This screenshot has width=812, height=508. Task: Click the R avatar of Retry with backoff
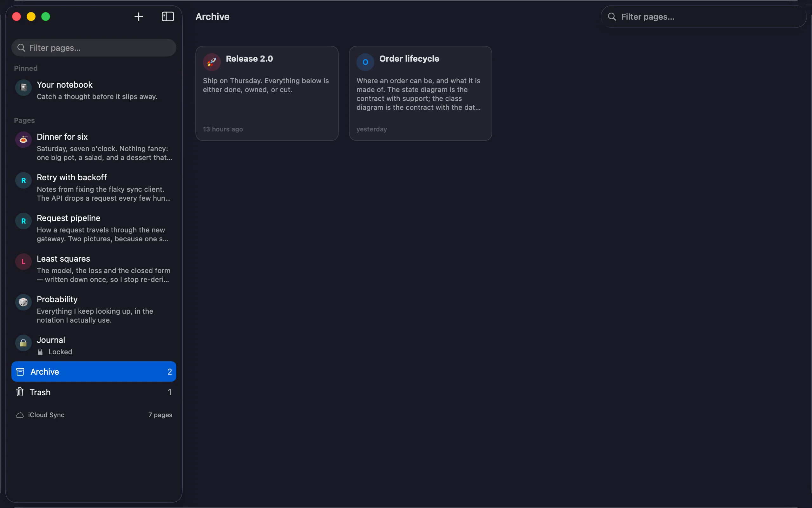click(23, 180)
